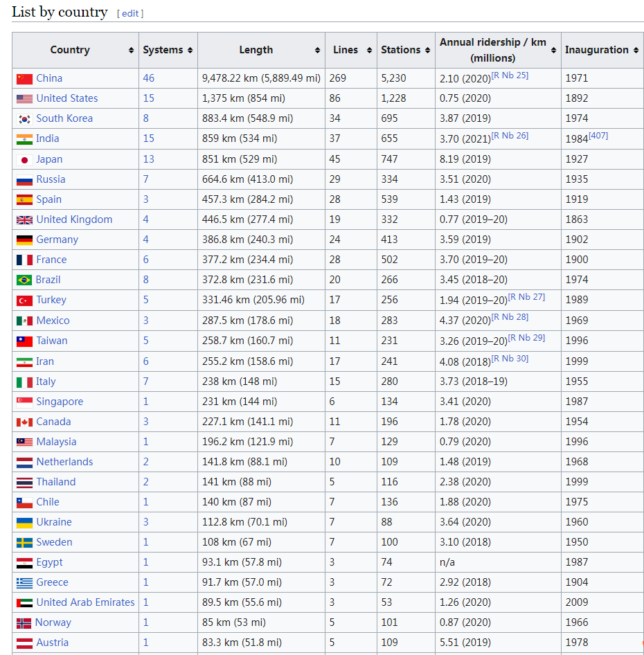Select United Kingdom's inauguration year 1863
The image size is (644, 655).
point(577,219)
